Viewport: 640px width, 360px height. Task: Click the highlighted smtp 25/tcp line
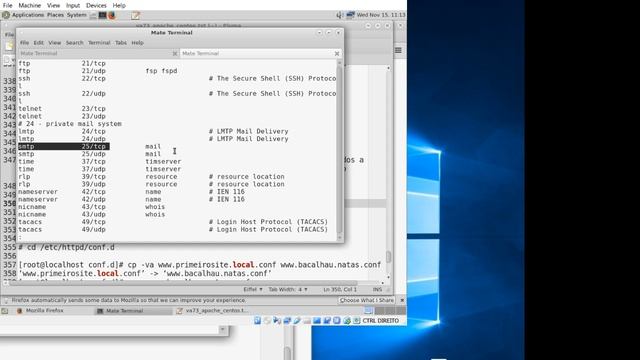pyautogui.click(x=64, y=146)
